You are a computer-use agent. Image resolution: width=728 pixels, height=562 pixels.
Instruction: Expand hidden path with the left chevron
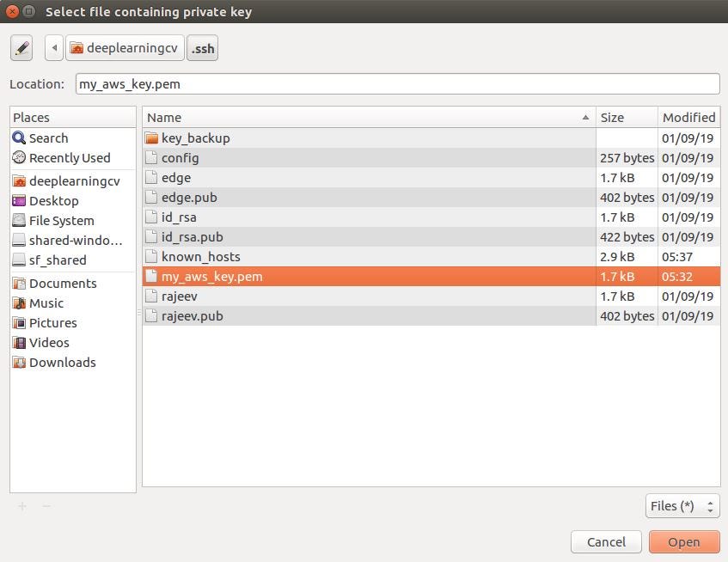click(x=53, y=47)
